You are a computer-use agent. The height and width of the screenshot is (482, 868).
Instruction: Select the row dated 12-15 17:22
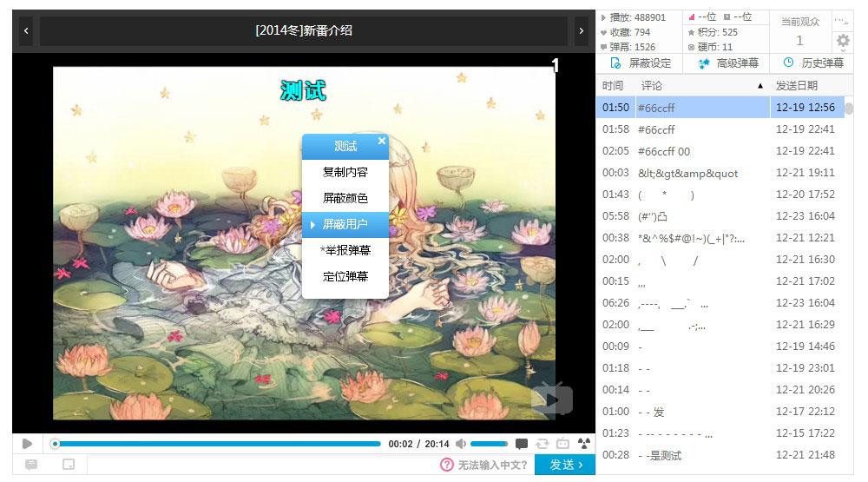click(x=720, y=433)
